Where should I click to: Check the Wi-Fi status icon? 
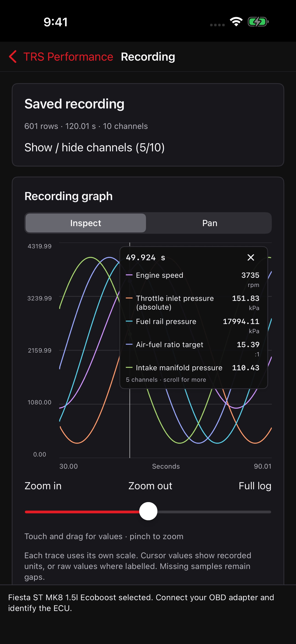point(236,22)
